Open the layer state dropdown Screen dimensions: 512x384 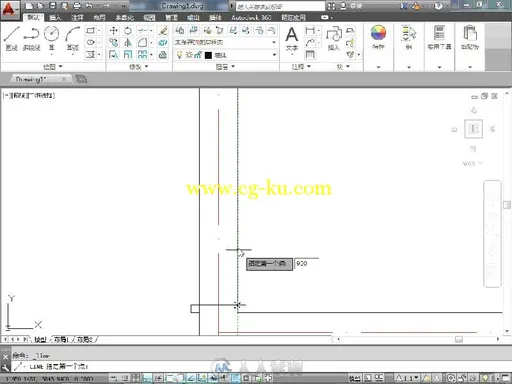tap(226, 42)
